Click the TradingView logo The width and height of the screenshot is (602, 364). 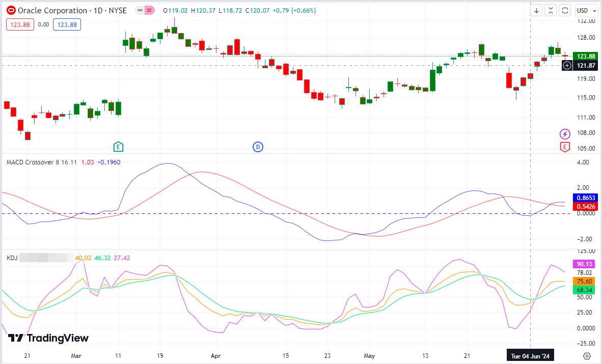pyautogui.click(x=48, y=338)
